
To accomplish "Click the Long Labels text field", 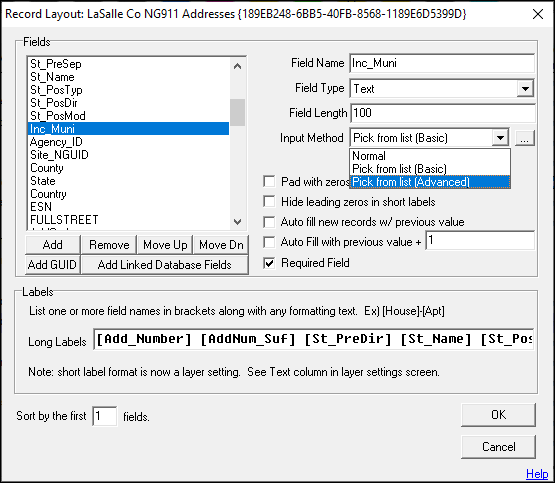I will pos(314,339).
